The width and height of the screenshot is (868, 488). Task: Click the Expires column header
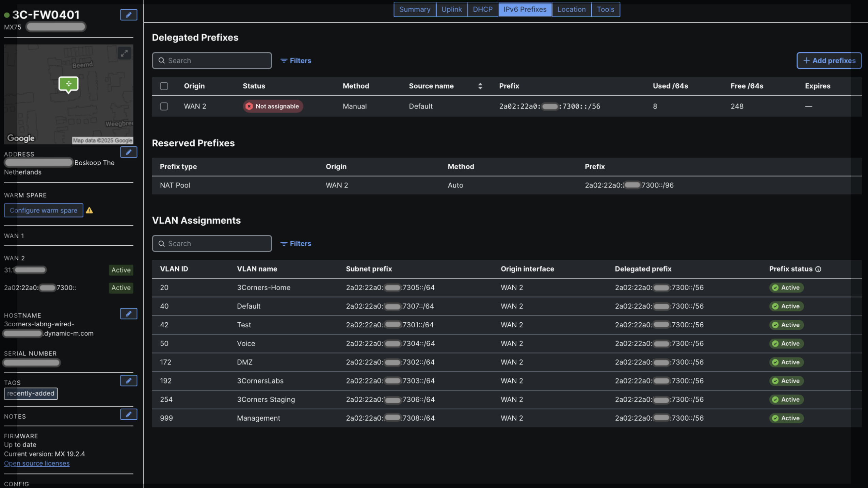pyautogui.click(x=817, y=86)
